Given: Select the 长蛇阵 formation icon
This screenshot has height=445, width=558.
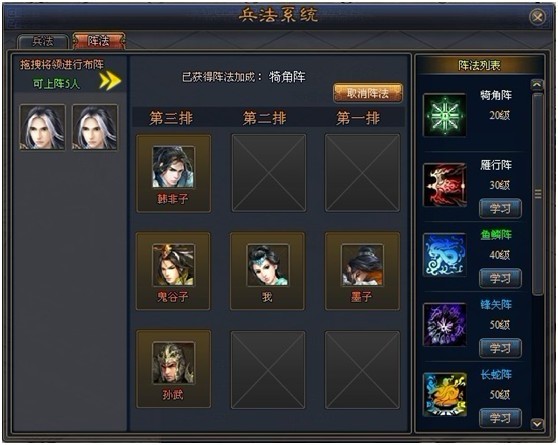Looking at the screenshot, I should [444, 394].
